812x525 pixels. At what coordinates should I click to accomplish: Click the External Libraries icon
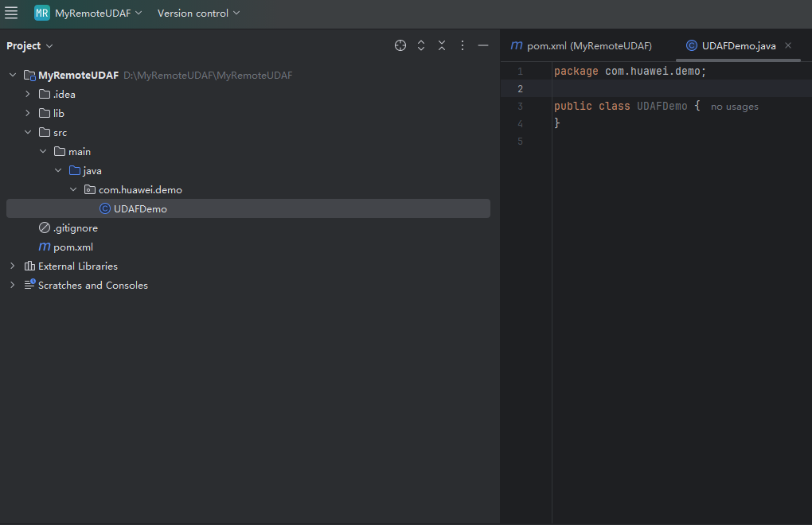point(29,266)
